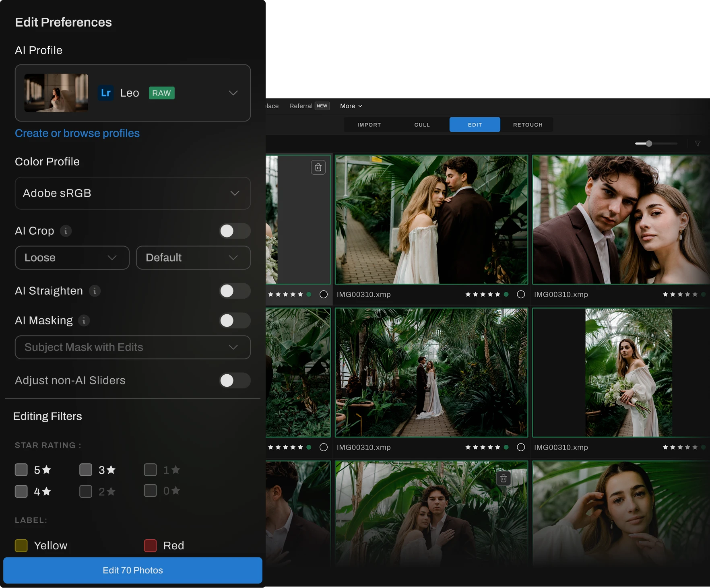The width and height of the screenshot is (710, 588).
Task: Click the selection circle under the first-row couple photo
Action: pos(521,295)
